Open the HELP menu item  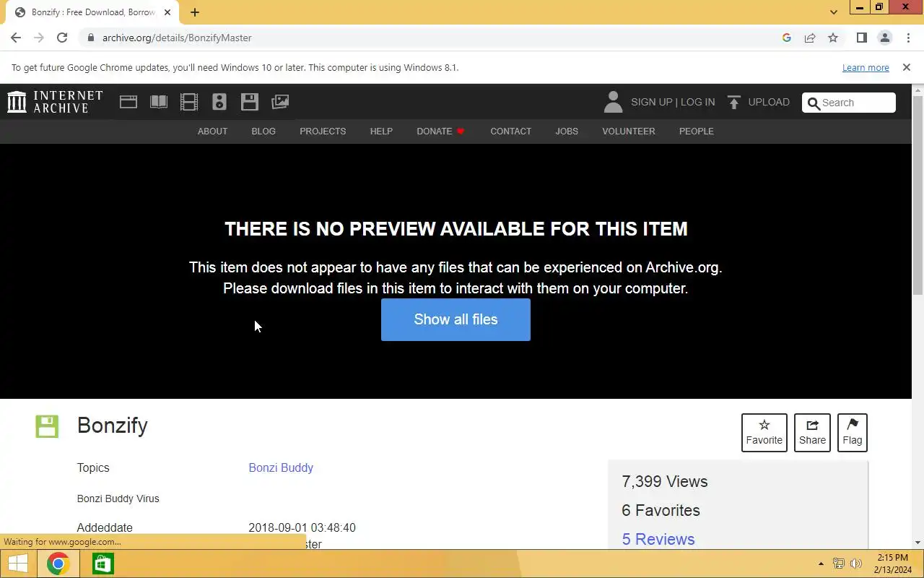click(x=381, y=131)
